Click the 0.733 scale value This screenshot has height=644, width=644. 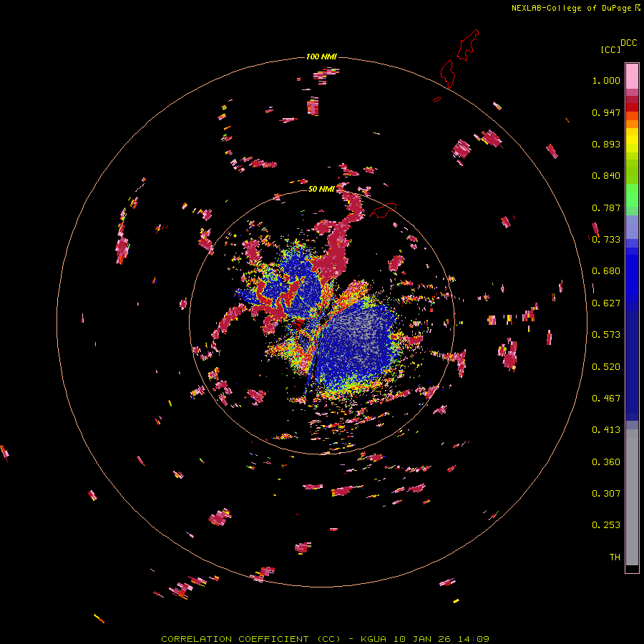(x=606, y=240)
